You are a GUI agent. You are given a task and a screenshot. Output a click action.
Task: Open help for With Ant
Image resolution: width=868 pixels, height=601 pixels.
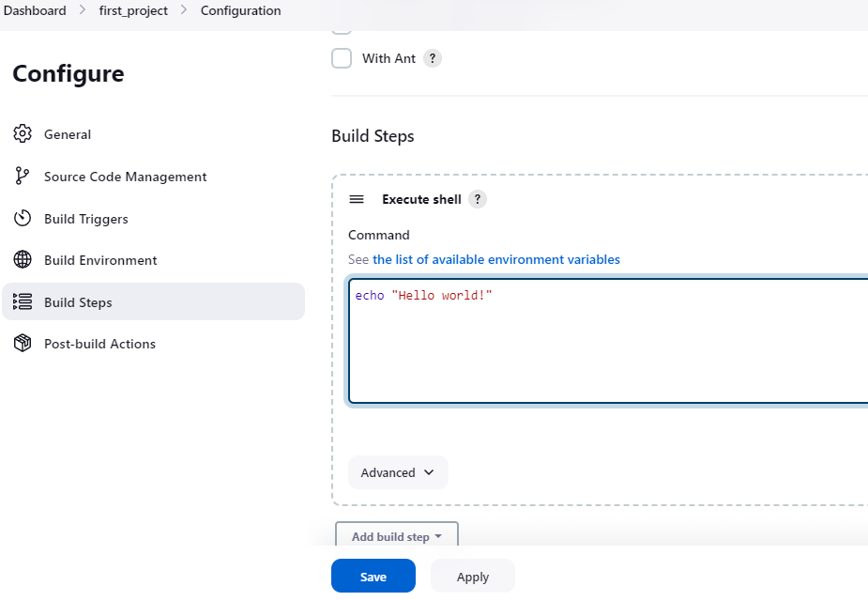tap(432, 58)
